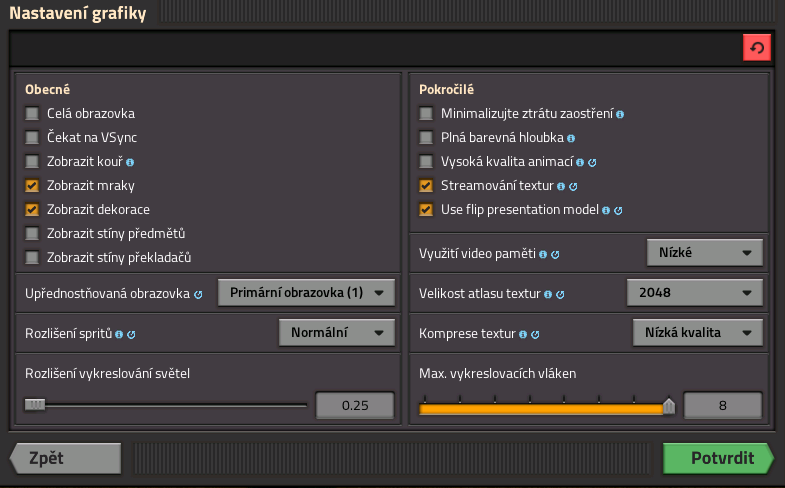The width and height of the screenshot is (785, 488).
Task: Toggle Čekat na VSync checkbox
Action: (x=32, y=138)
